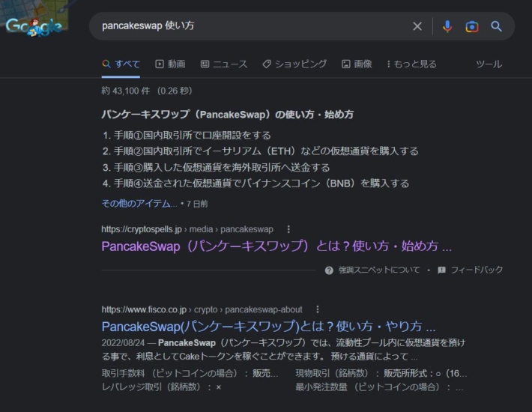Start voice search with the microphone icon
This screenshot has width=532, height=412.
447,26
